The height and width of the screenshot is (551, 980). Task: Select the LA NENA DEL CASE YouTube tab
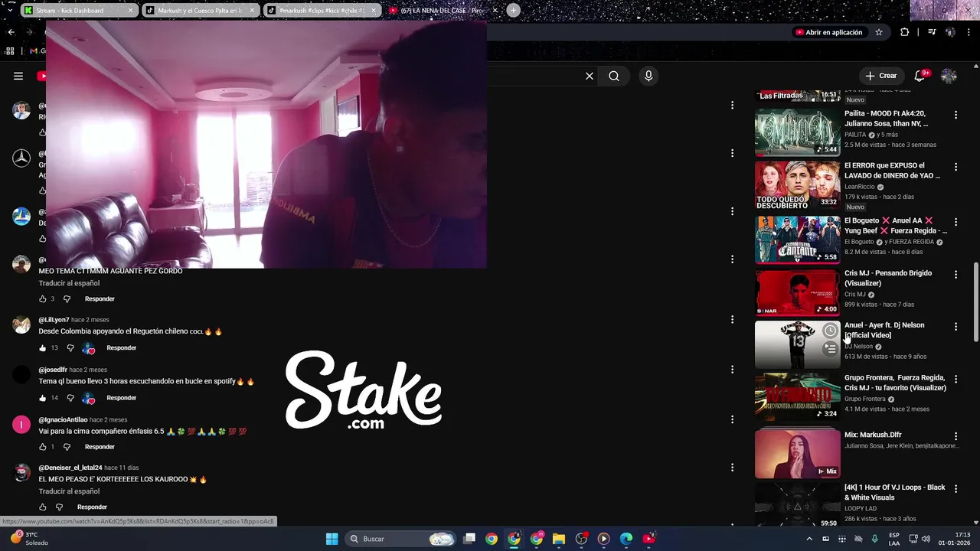pos(443,11)
